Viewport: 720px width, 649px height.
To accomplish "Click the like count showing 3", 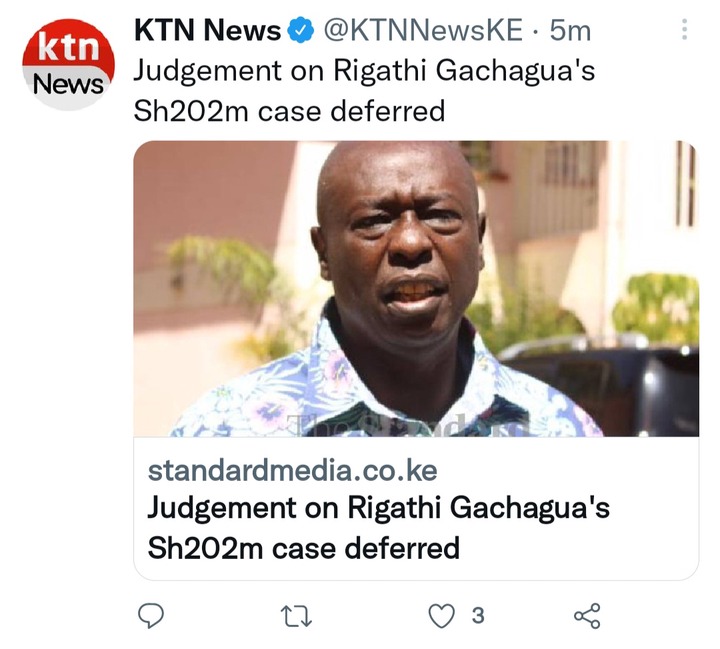I will 478,615.
